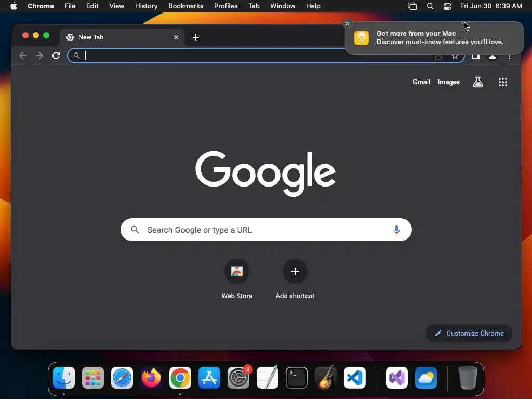Open the Profiles menu

(x=225, y=6)
